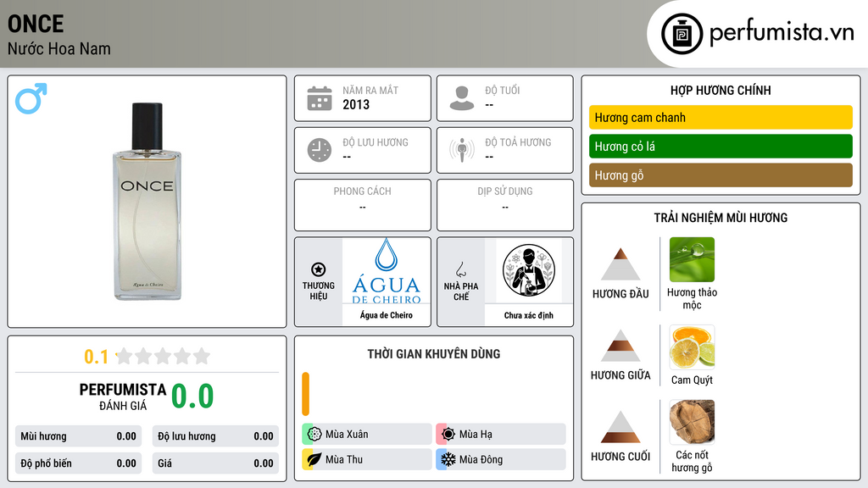
Task: Click the perfumer illustration for Chưa xác định
Action: [x=529, y=270]
